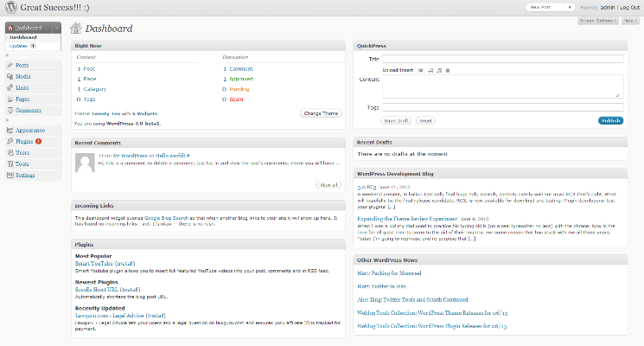The width and height of the screenshot is (644, 346).
Task: Open the Pending comments link
Action: [x=239, y=89]
